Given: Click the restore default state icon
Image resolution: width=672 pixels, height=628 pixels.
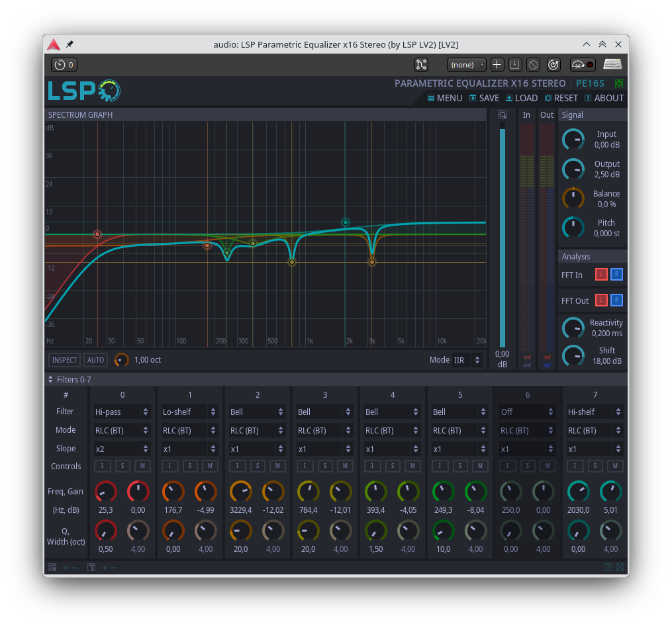Looking at the screenshot, I should 553,64.
